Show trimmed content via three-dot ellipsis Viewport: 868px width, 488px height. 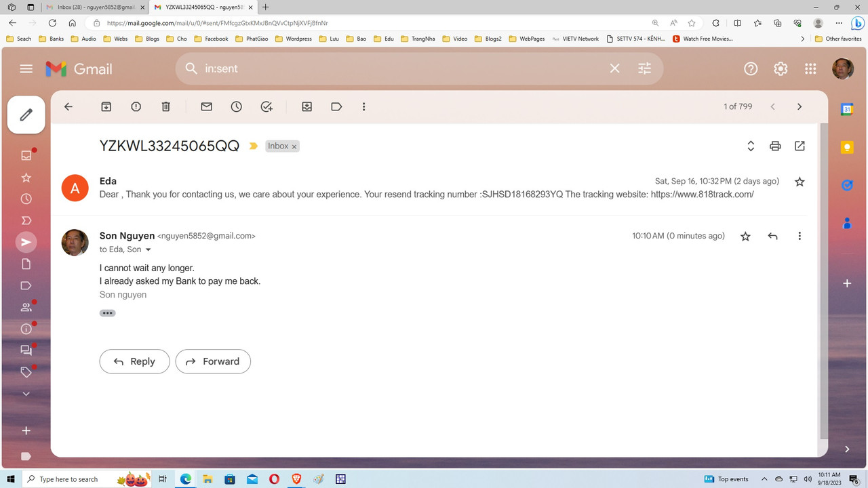click(107, 312)
